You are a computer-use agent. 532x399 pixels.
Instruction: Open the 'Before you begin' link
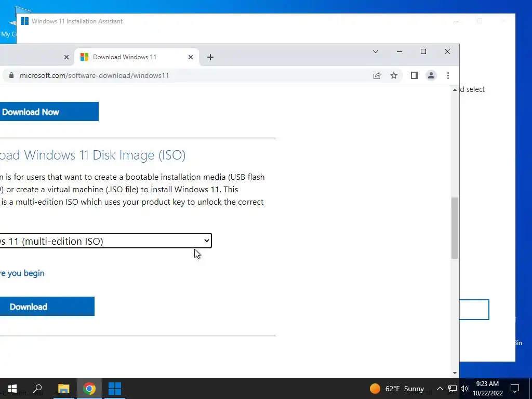[22, 273]
